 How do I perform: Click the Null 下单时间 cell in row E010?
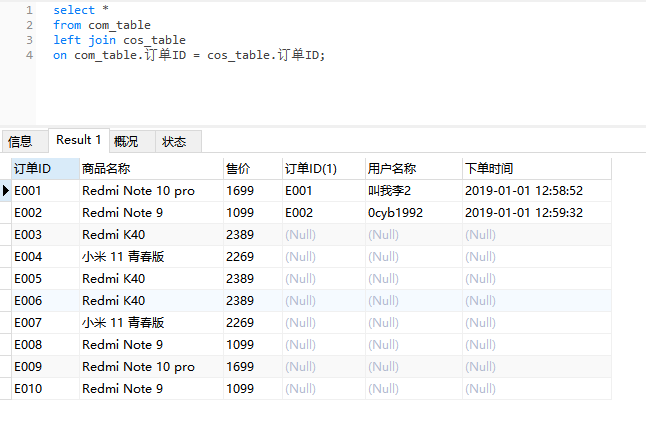[537, 389]
